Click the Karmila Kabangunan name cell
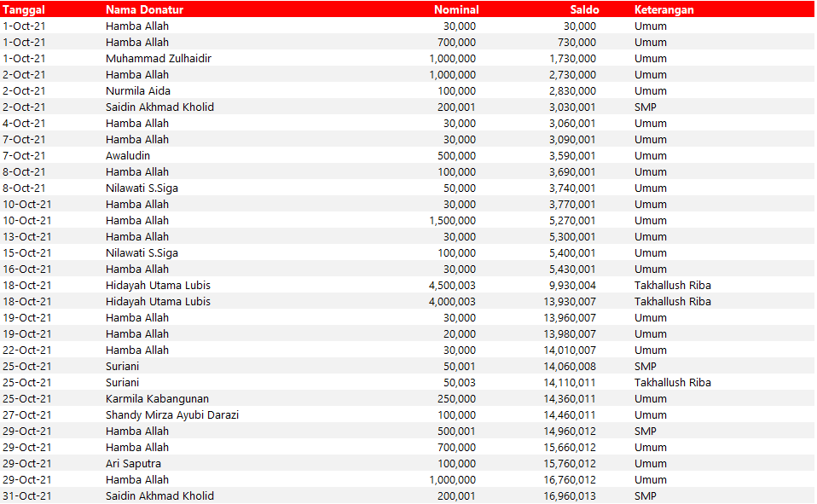 157,399
